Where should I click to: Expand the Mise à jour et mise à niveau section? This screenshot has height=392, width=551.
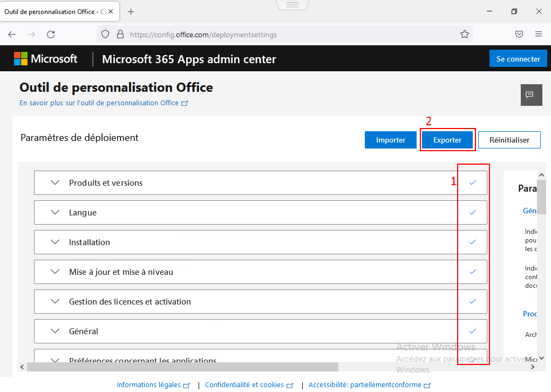55,272
